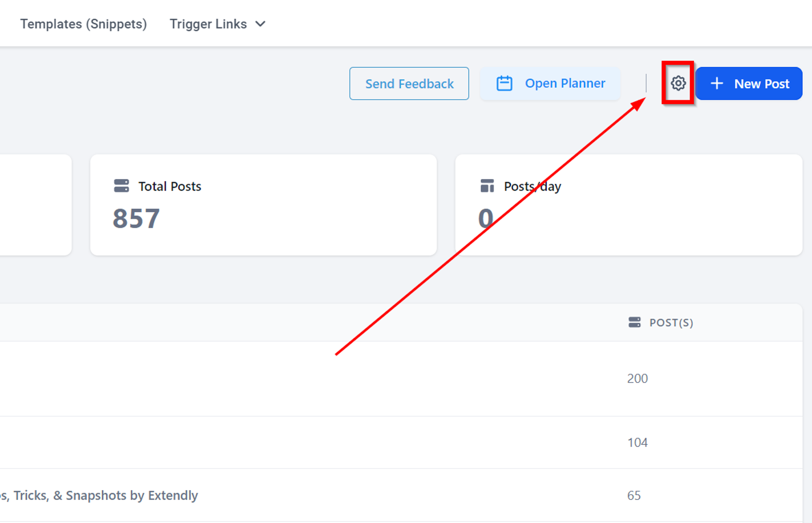Click the calendar icon in Open Planner

pos(504,83)
